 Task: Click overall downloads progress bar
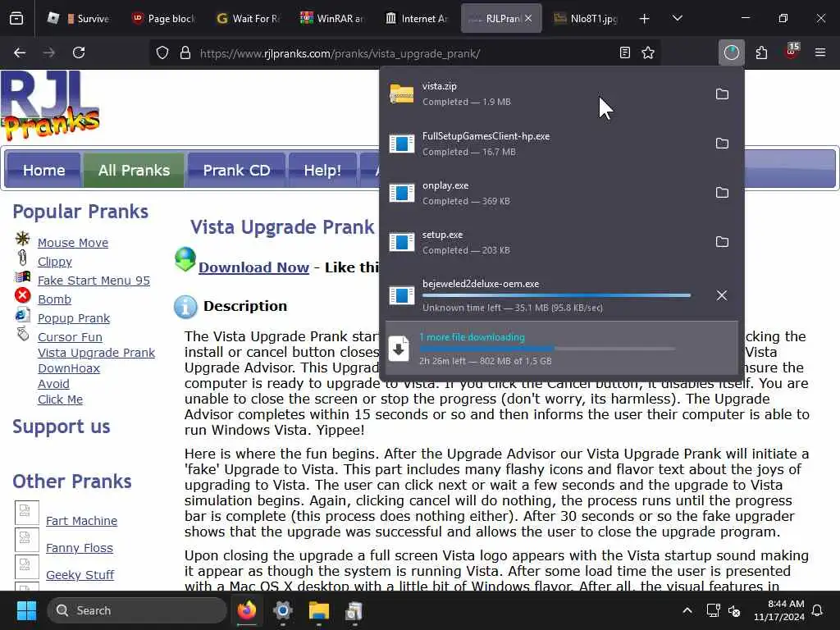pyautogui.click(x=547, y=349)
